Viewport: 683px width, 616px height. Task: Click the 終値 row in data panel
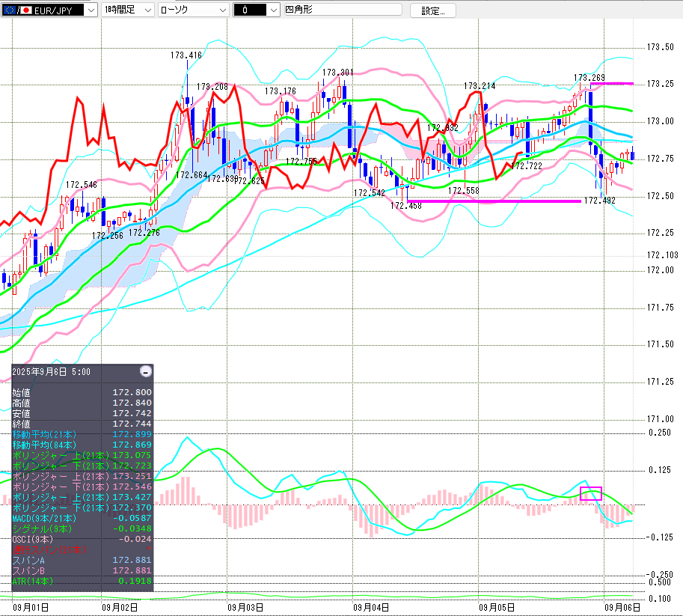tap(82, 424)
